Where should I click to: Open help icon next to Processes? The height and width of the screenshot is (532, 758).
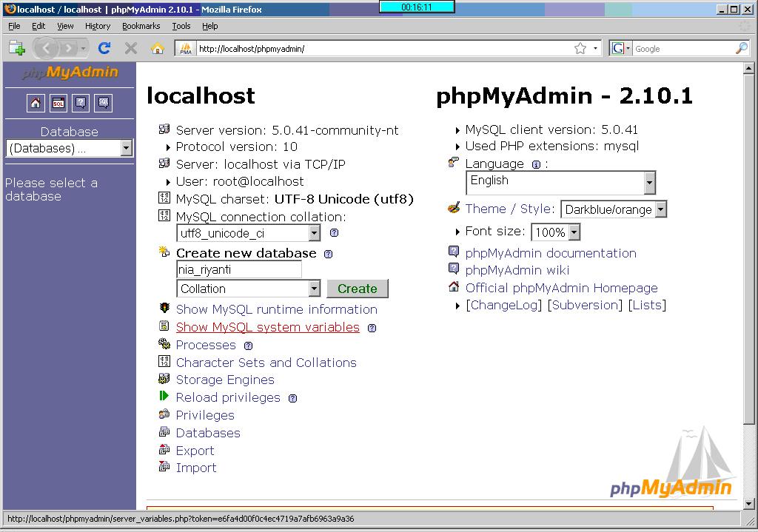tap(249, 346)
